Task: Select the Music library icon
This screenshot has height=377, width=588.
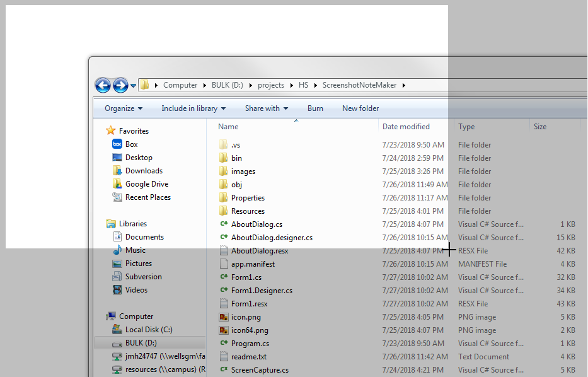Action: pos(117,250)
